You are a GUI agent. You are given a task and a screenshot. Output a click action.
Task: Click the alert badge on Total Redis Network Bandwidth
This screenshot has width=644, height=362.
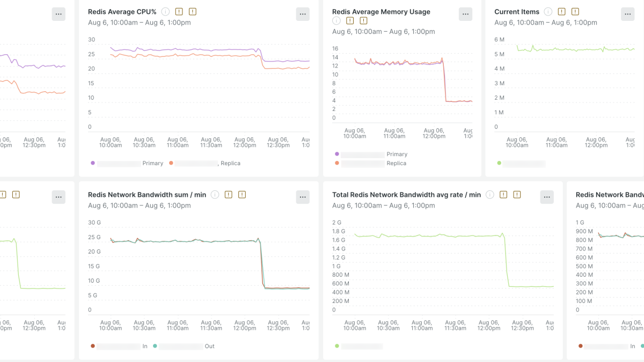[x=503, y=195]
